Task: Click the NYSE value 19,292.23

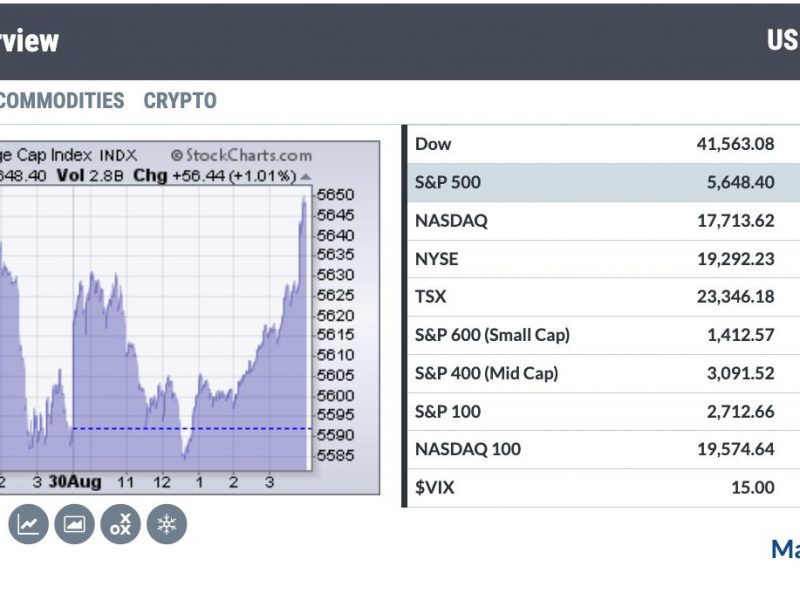Action: (x=736, y=259)
